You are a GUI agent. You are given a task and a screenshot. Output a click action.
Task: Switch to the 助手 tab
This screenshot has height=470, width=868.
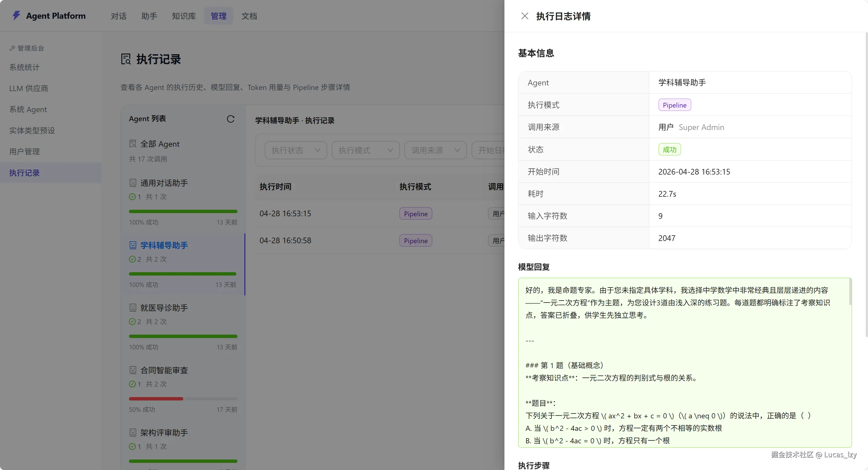click(x=149, y=16)
